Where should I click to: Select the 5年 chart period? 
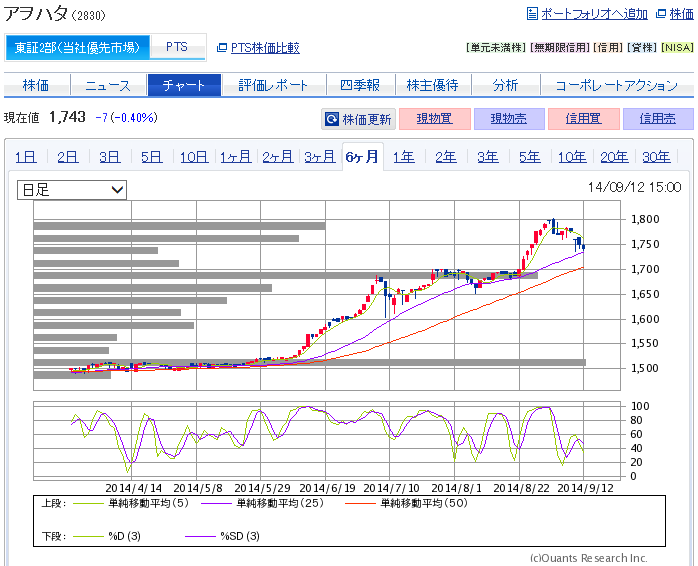pyautogui.click(x=530, y=157)
